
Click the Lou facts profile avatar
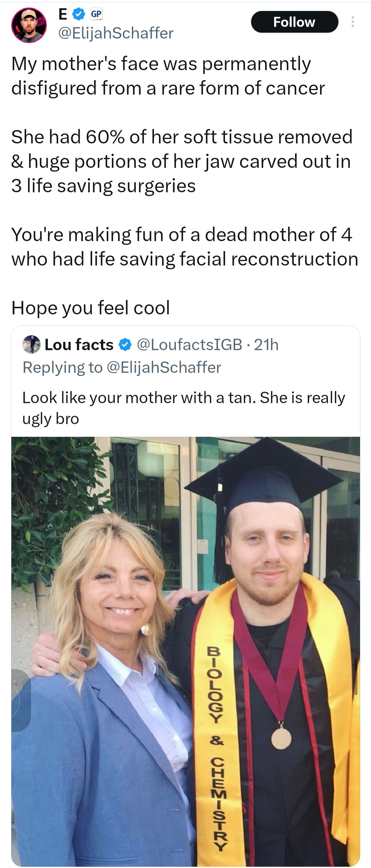pyautogui.click(x=31, y=345)
